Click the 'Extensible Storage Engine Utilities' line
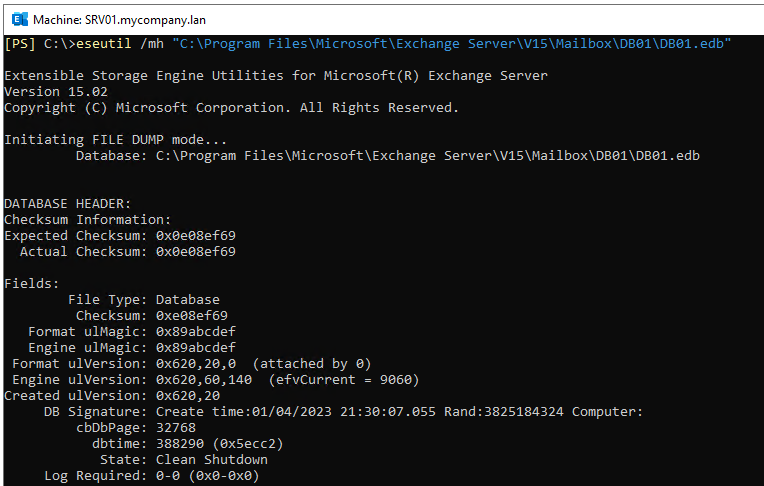This screenshot has width=764, height=486. click(276, 76)
